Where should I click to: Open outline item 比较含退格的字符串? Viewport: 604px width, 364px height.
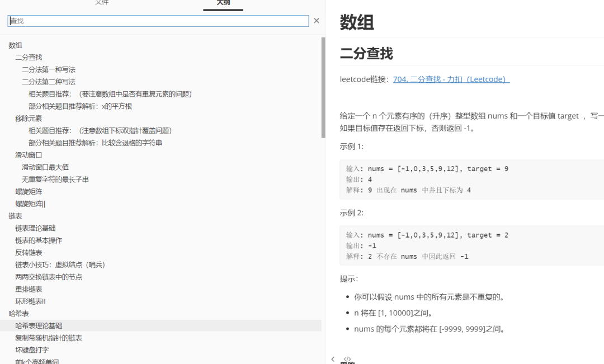pos(95,143)
